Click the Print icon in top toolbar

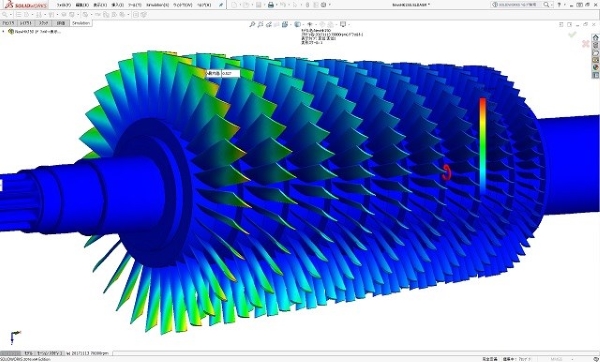(271, 5)
